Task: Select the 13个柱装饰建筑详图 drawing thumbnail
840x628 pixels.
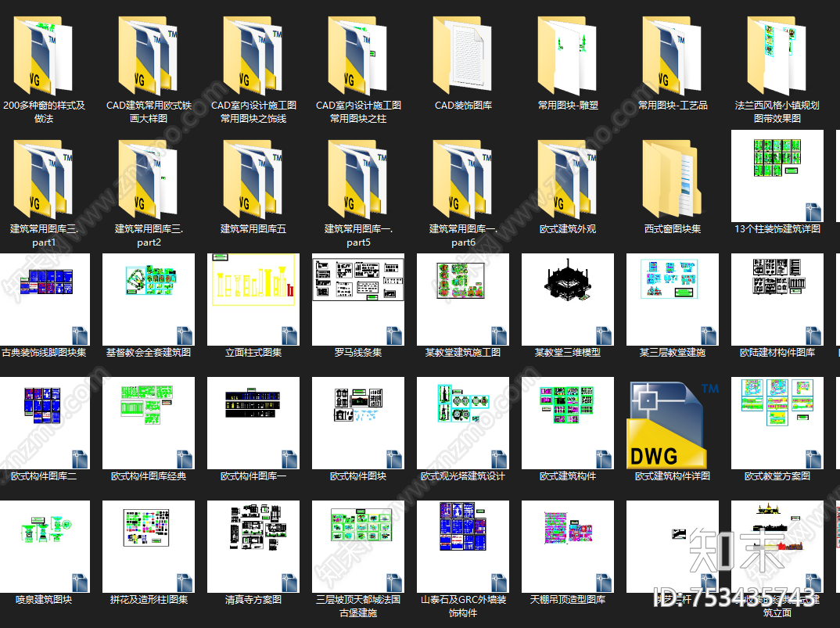Action: pos(777,176)
